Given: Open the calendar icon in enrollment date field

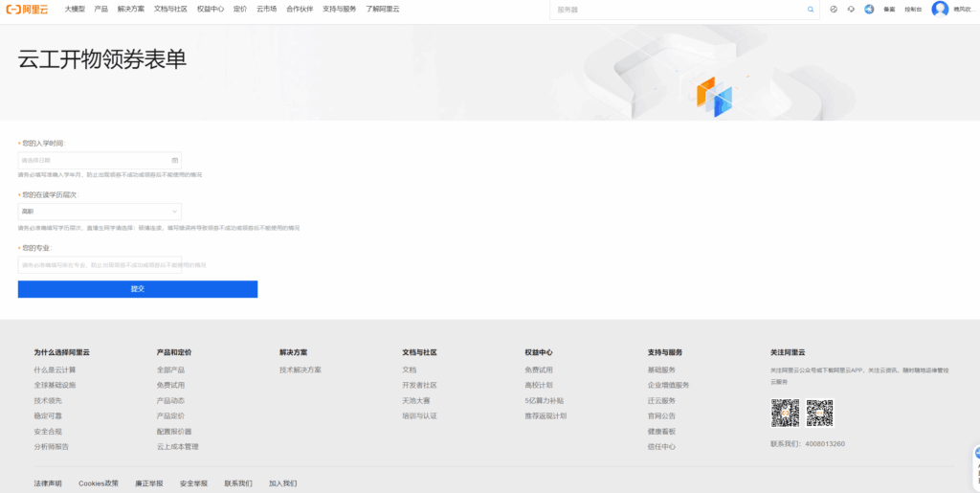Looking at the screenshot, I should (175, 160).
